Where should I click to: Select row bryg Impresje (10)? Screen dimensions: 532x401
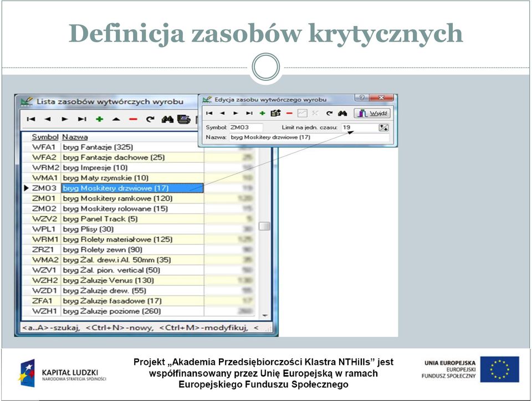pyautogui.click(x=138, y=167)
